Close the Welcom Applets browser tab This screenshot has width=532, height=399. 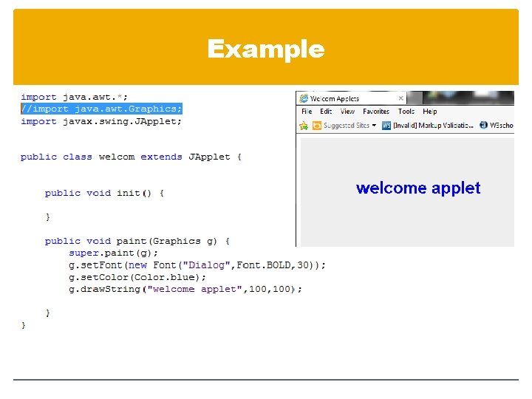(400, 98)
